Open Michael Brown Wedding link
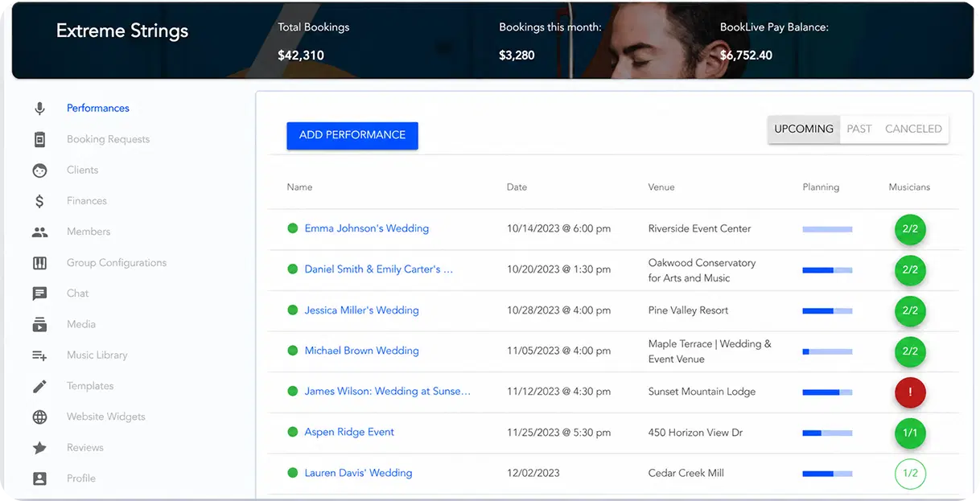 pyautogui.click(x=361, y=351)
